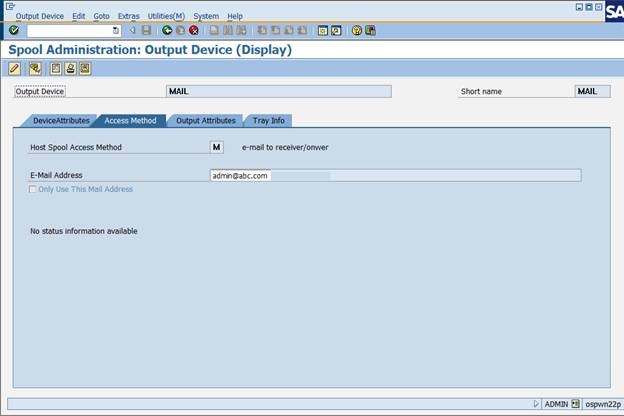Click the red Cancel icon in toolbar
Image resolution: width=624 pixels, height=416 pixels.
pyautogui.click(x=194, y=30)
